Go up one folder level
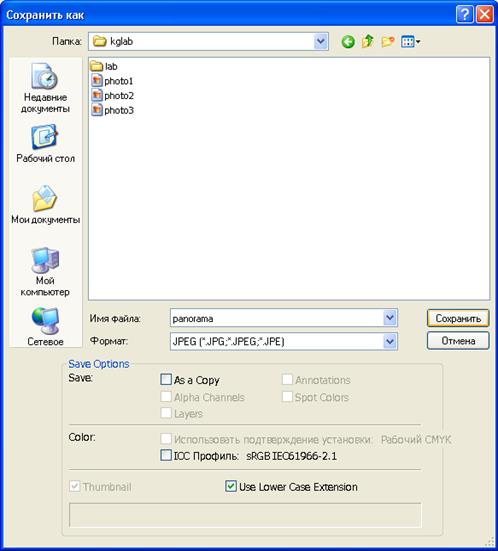 [368, 41]
